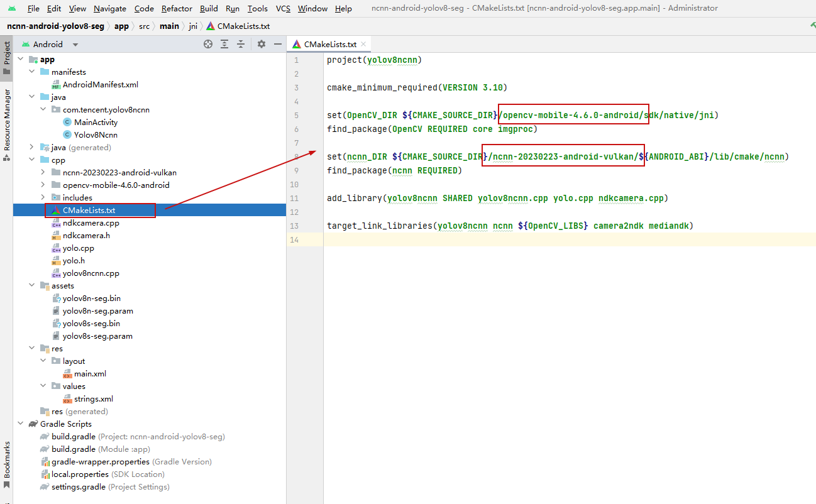The width and height of the screenshot is (816, 504).
Task: Click the CMakeLists.txt breadcrumb segment
Action: click(239, 26)
